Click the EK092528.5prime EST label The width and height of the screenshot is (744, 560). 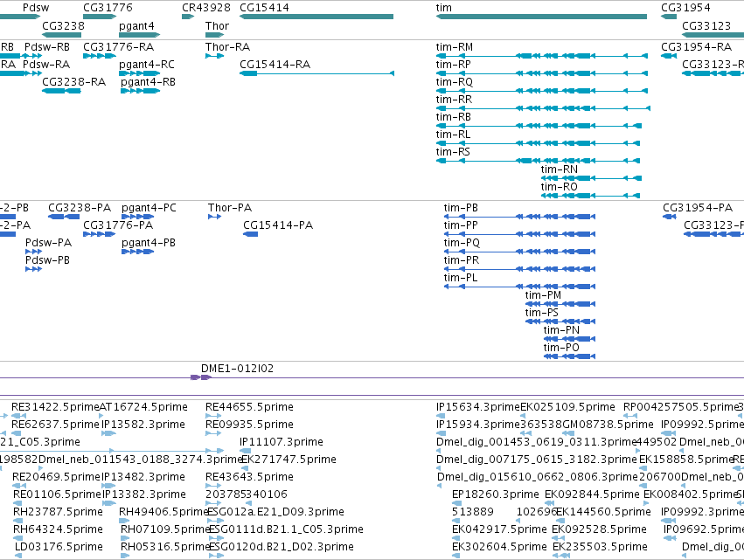click(x=599, y=529)
